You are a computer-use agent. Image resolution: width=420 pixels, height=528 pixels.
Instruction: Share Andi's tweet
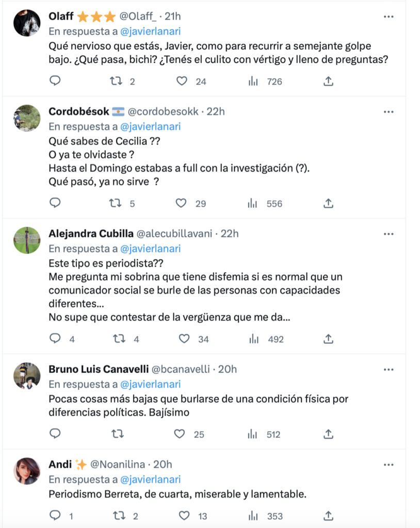point(328,516)
